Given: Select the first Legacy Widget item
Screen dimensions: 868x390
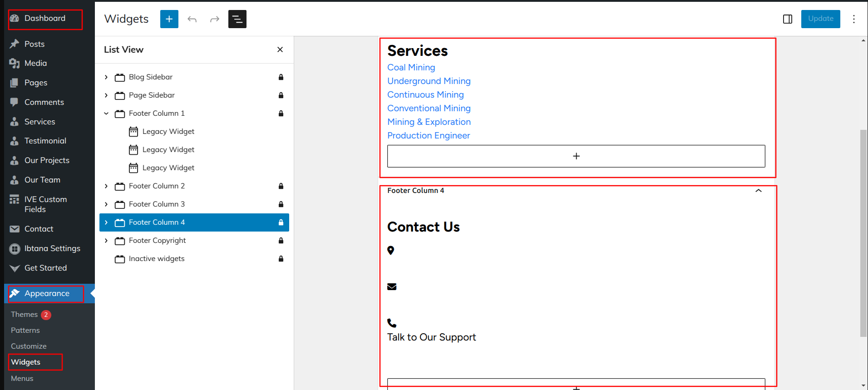Looking at the screenshot, I should [x=168, y=132].
